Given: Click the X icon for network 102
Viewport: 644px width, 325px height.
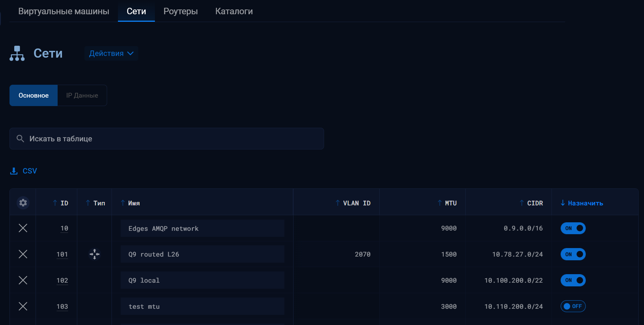Looking at the screenshot, I should pyautogui.click(x=23, y=280).
